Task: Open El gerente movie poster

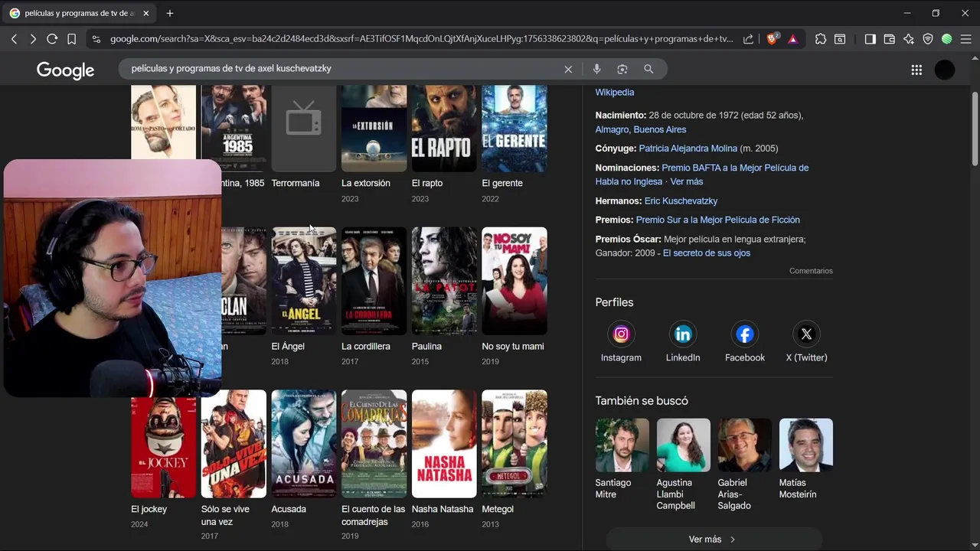Action: click(x=514, y=128)
